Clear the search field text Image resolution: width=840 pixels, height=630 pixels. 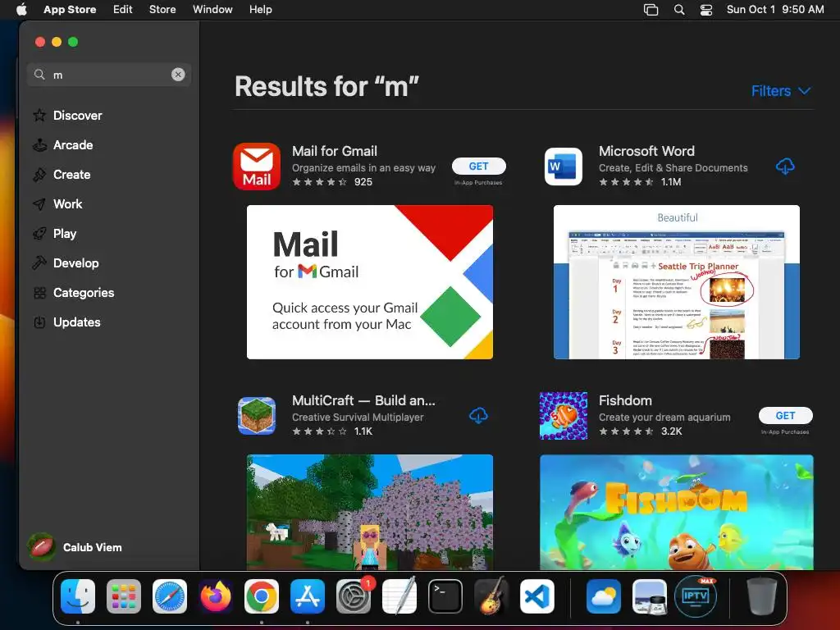(178, 75)
